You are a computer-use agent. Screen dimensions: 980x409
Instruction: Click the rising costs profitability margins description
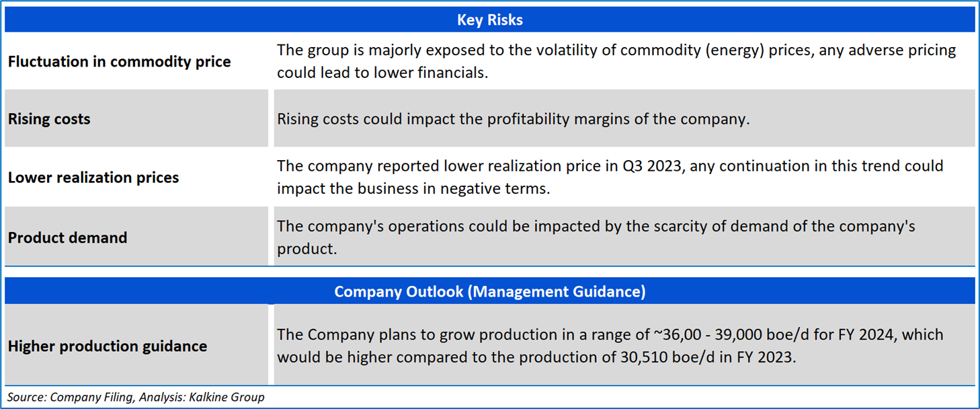[x=513, y=119]
